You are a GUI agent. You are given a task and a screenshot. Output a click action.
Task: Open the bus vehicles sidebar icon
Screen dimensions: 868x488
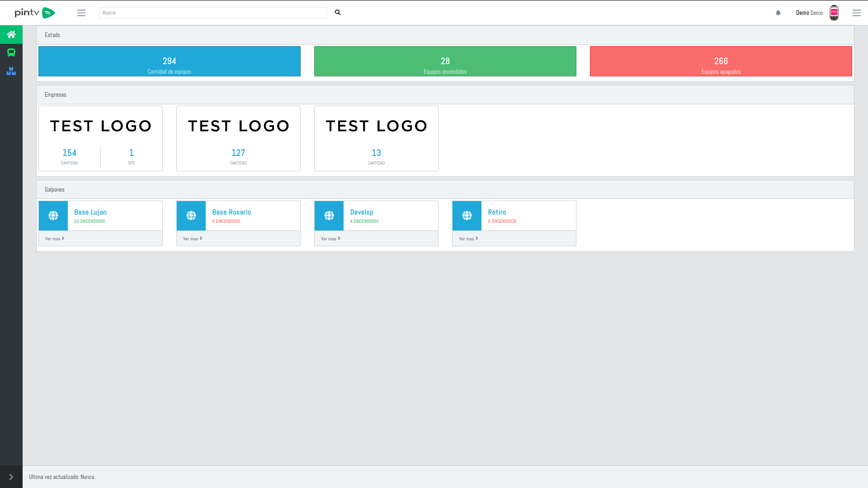pyautogui.click(x=11, y=53)
